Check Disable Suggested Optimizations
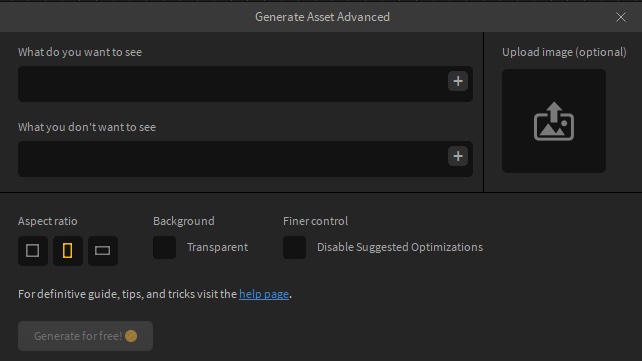Image resolution: width=642 pixels, height=361 pixels. (294, 247)
